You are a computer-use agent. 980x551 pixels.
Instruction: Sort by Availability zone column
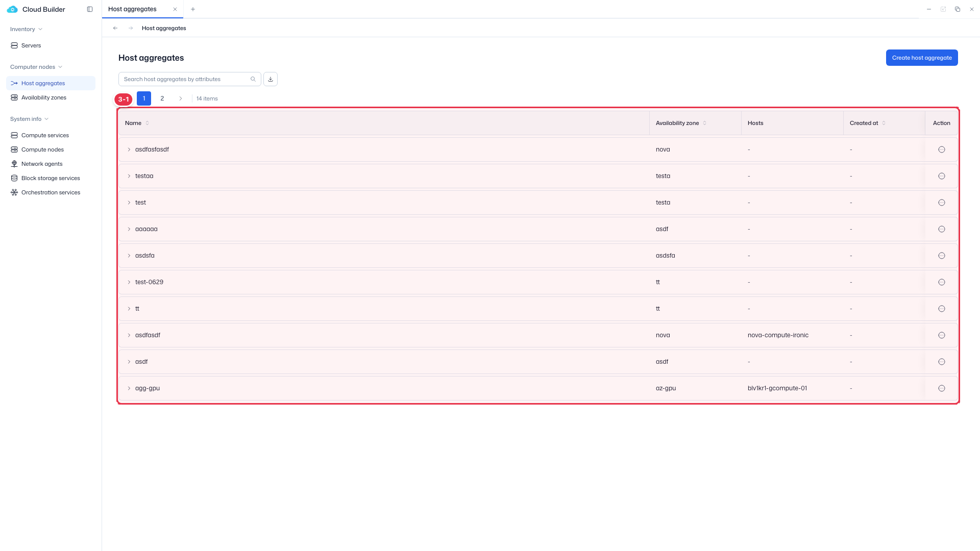pos(705,123)
